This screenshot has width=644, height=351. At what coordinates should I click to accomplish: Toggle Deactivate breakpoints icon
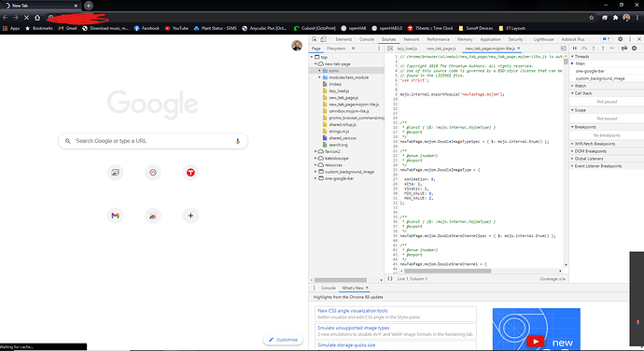(x=624, y=49)
